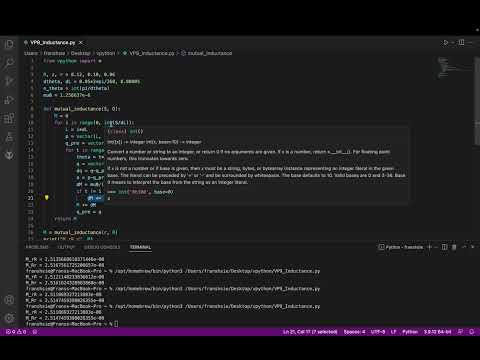Open the new terminal launch profile dropdown
Screen dimensions: 480x360
click(436, 247)
